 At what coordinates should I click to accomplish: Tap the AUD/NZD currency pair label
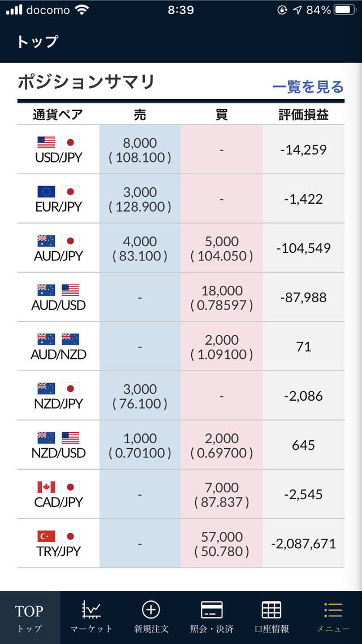[x=58, y=354]
